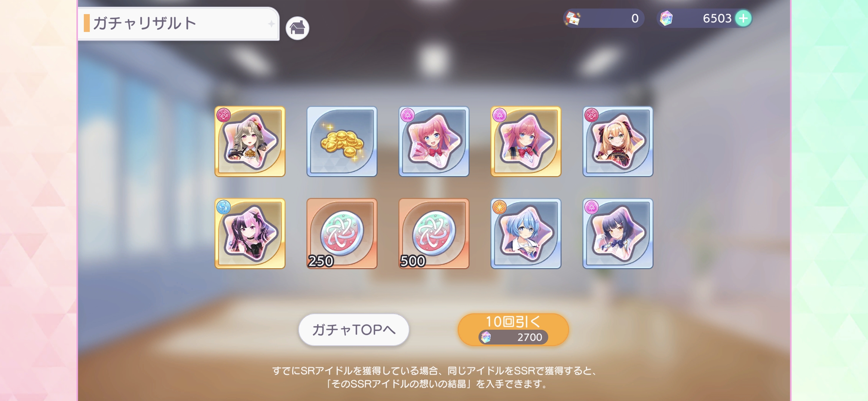
Task: Open the medal tile labeled 250
Action: click(342, 234)
